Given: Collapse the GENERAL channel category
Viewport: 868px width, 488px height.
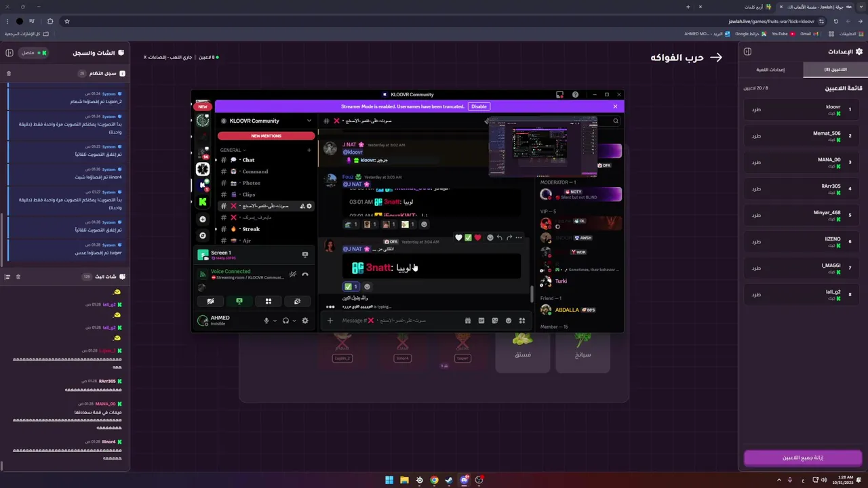Looking at the screenshot, I should coord(233,150).
